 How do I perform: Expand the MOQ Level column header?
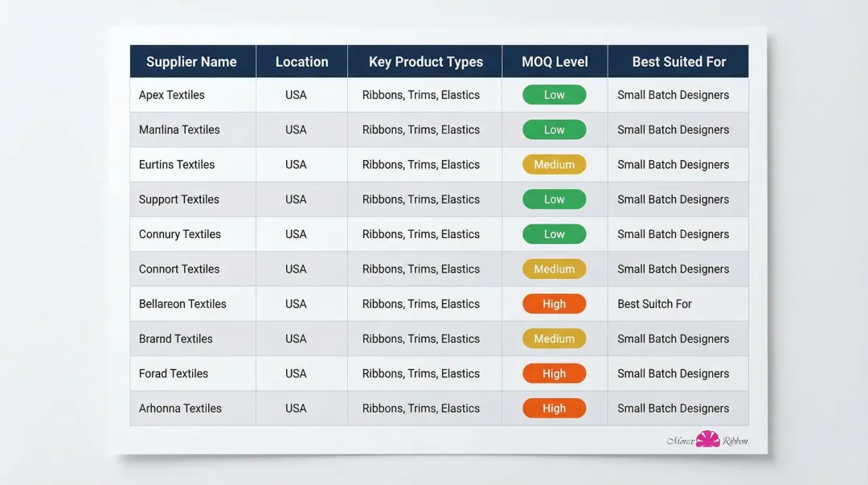click(555, 61)
